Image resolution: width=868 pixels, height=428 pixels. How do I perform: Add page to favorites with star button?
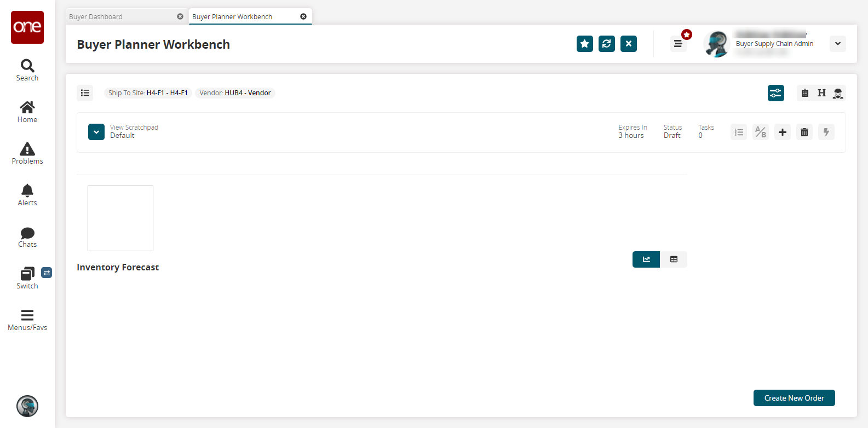[585, 44]
